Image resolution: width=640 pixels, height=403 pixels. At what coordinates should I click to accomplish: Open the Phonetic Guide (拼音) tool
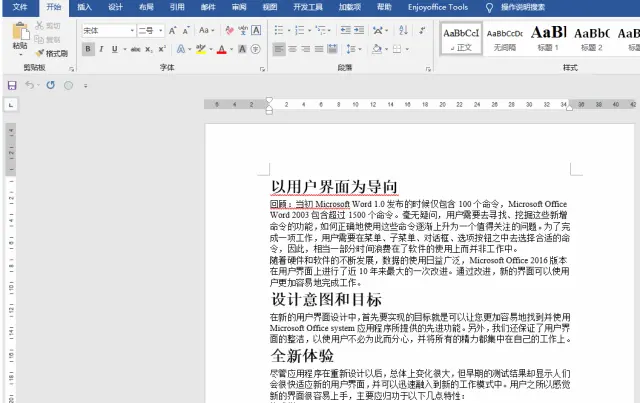click(x=243, y=31)
